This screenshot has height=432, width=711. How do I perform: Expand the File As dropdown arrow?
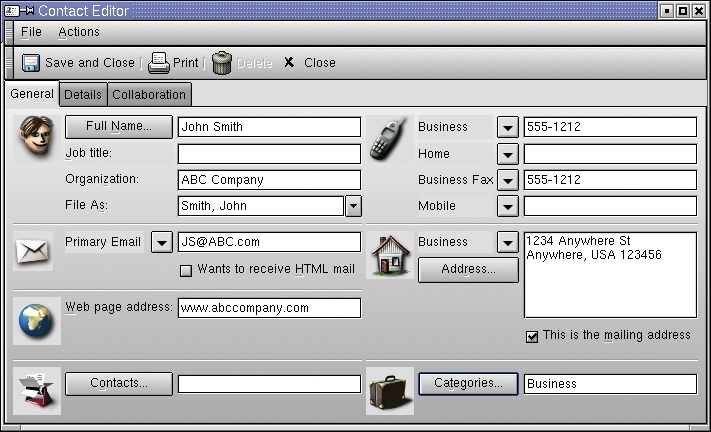pos(353,206)
